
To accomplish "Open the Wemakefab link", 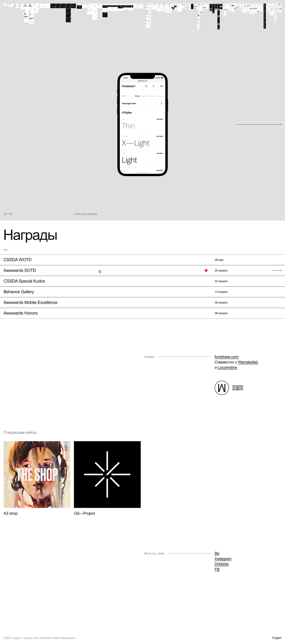I will point(248,362).
